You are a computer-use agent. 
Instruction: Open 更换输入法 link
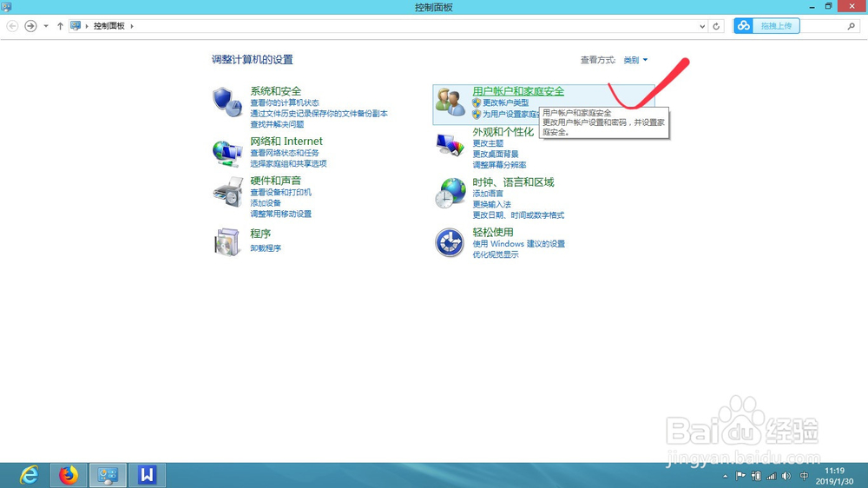click(x=491, y=204)
